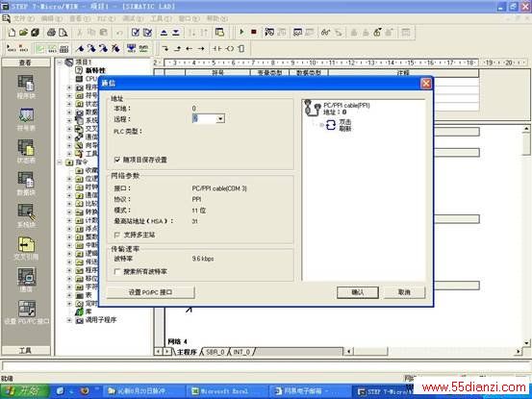This screenshot has height=399, width=532.
Task: Click the 确认 button in the dialog
Action: (358, 292)
